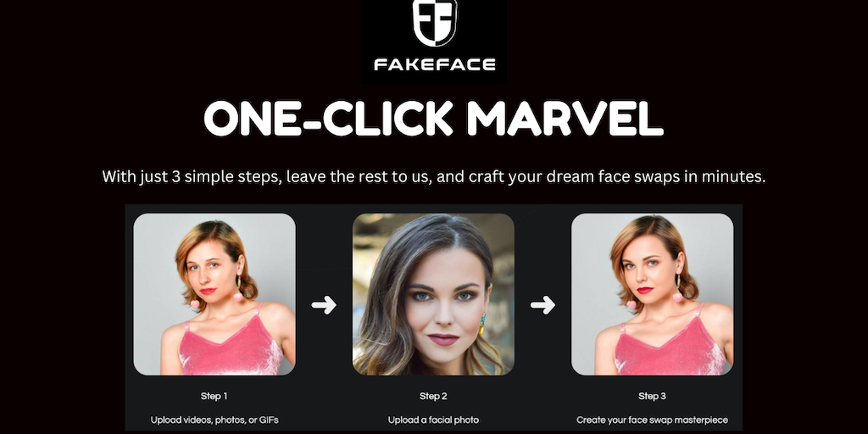The width and height of the screenshot is (868, 434).
Task: Click 'Create your face swap masterpiece' caption
Action: (652, 420)
